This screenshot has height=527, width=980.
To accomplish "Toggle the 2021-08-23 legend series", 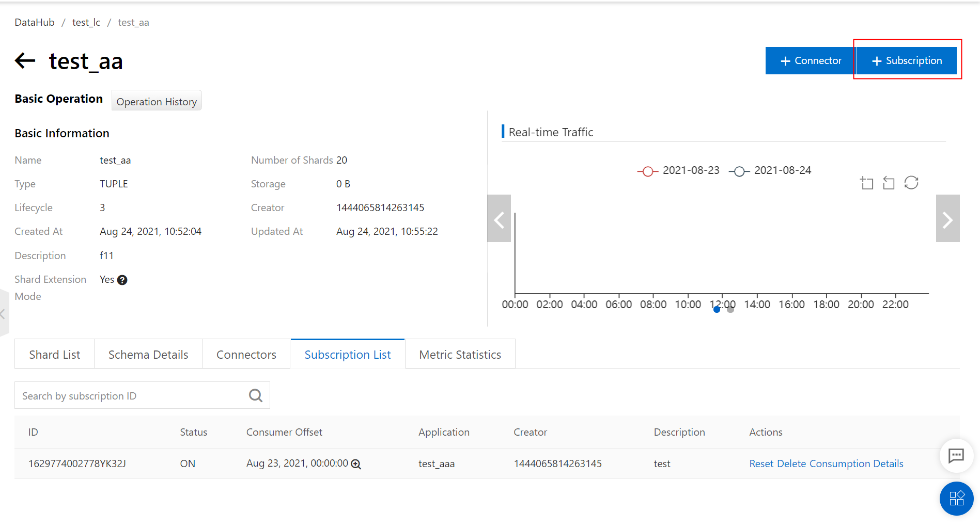I will [x=678, y=171].
